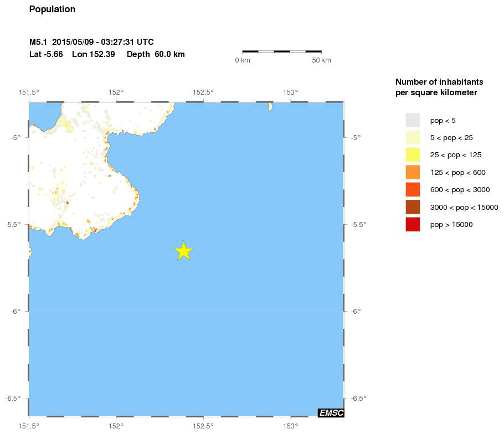Click the '2015/05/09 - 03:27:31 UTC' timestamp
Image resolution: width=504 pixels, height=434 pixels.
click(x=102, y=42)
